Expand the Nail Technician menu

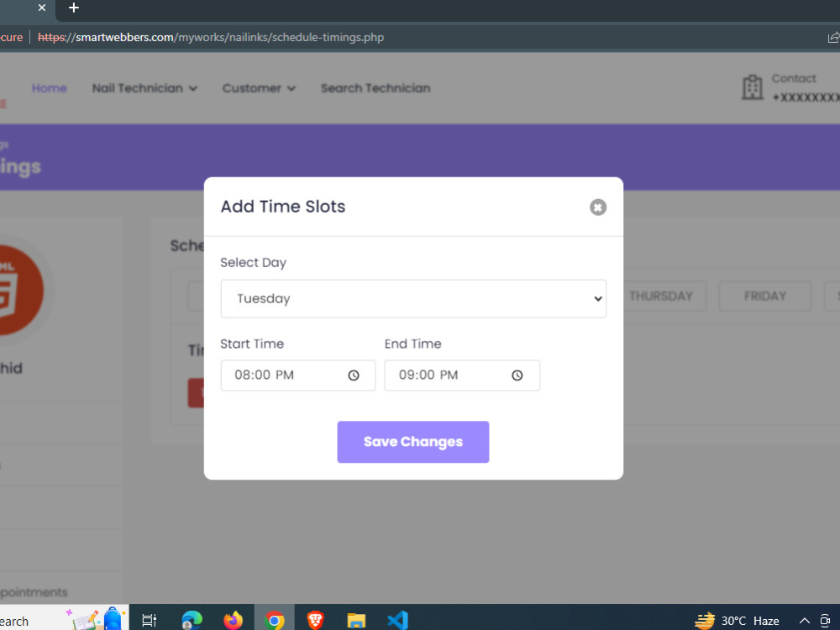(x=144, y=88)
